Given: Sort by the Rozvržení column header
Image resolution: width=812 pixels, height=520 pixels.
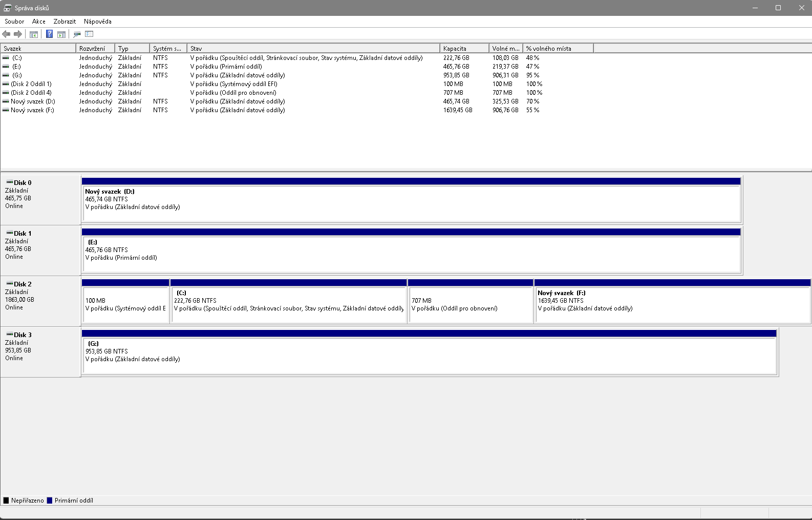Looking at the screenshot, I should click(95, 49).
